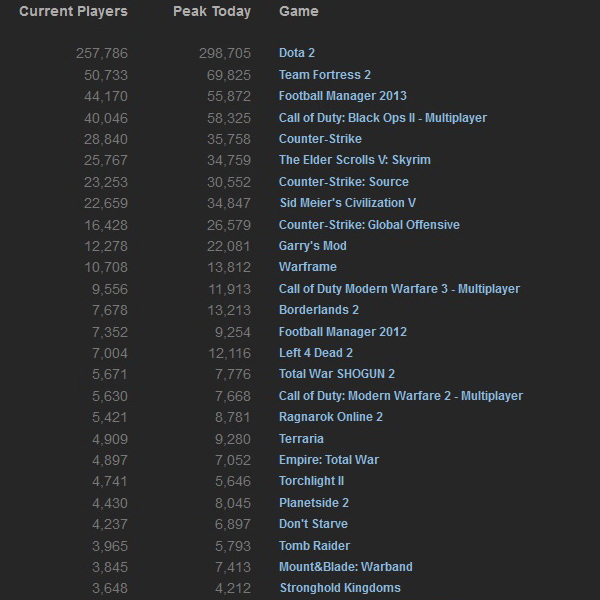The height and width of the screenshot is (600, 600).
Task: Open Sid Meier's Civilization V link
Action: pyautogui.click(x=347, y=203)
